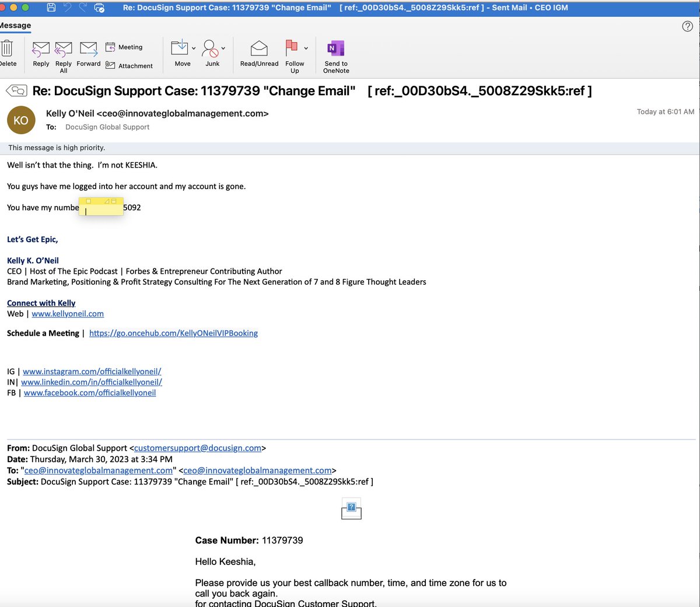Open the Move dropdown arrow

(194, 48)
